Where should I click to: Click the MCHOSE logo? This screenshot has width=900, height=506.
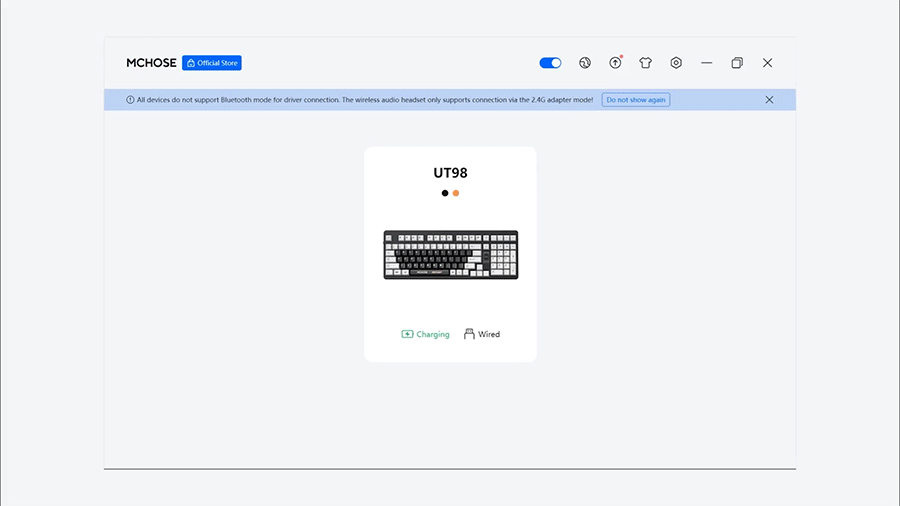[x=152, y=63]
